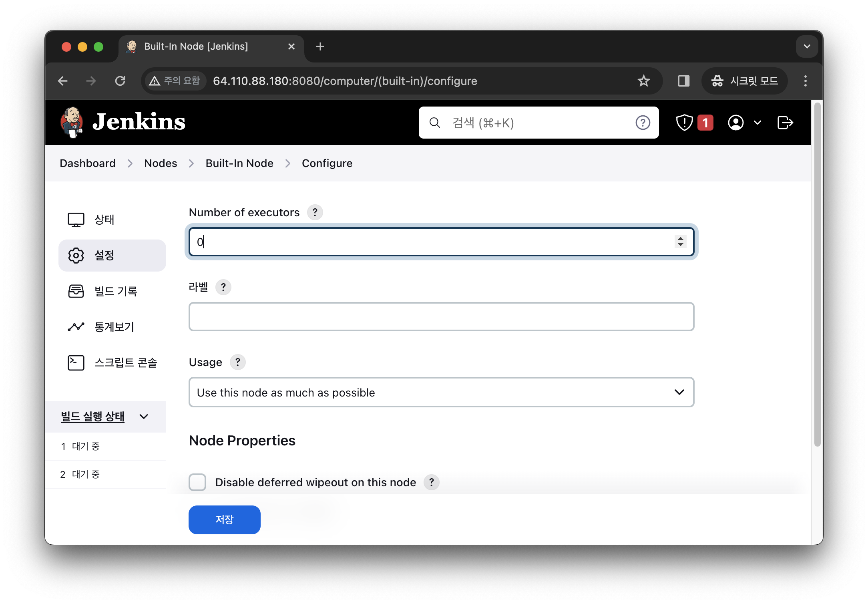Open Chrome side panel icon
This screenshot has width=868, height=604.
683,81
